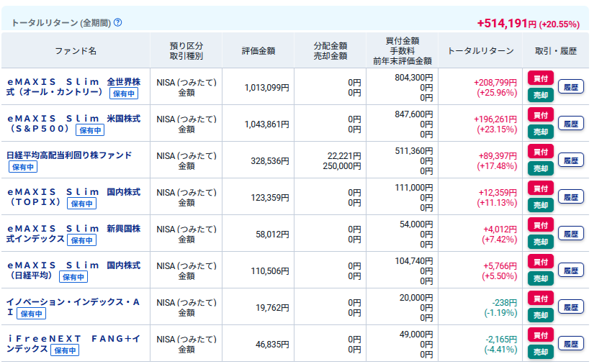The height and width of the screenshot is (364, 594).
Task: Click 買付 for iFreeNEXT FANG+インデックス
Action: tap(541, 335)
